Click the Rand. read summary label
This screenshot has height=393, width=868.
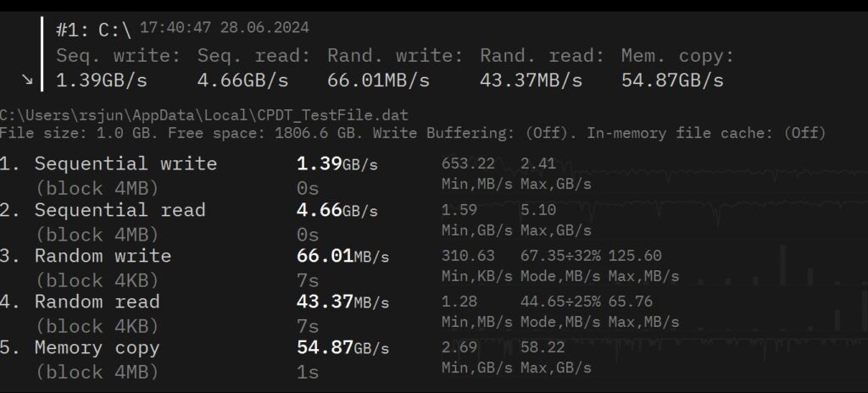(x=542, y=56)
